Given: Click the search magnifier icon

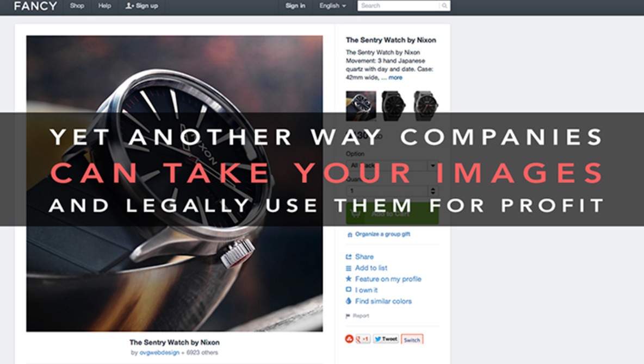Looking at the screenshot, I should coord(444,6).
